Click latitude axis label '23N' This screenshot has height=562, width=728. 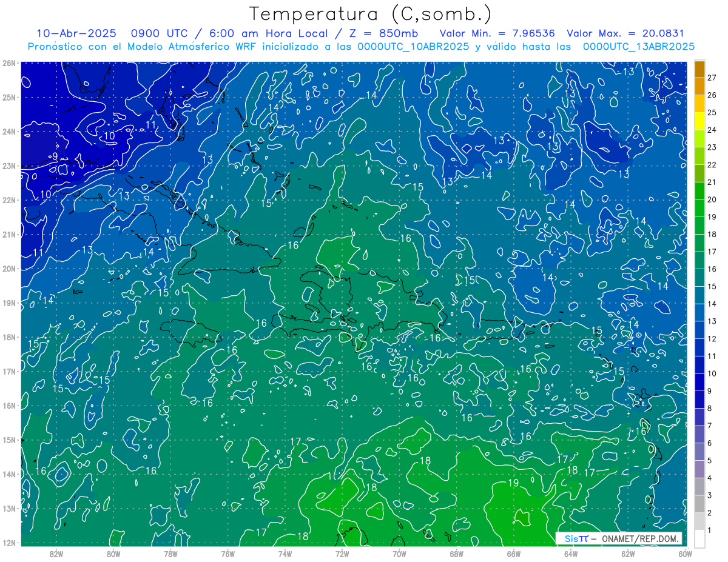[x=8, y=166]
